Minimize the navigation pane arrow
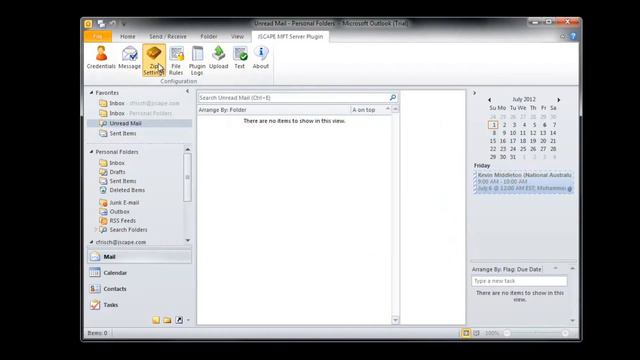 187,91
